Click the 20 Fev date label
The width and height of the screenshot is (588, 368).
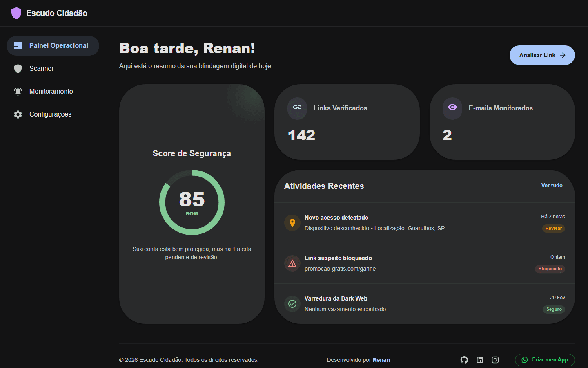557,298
